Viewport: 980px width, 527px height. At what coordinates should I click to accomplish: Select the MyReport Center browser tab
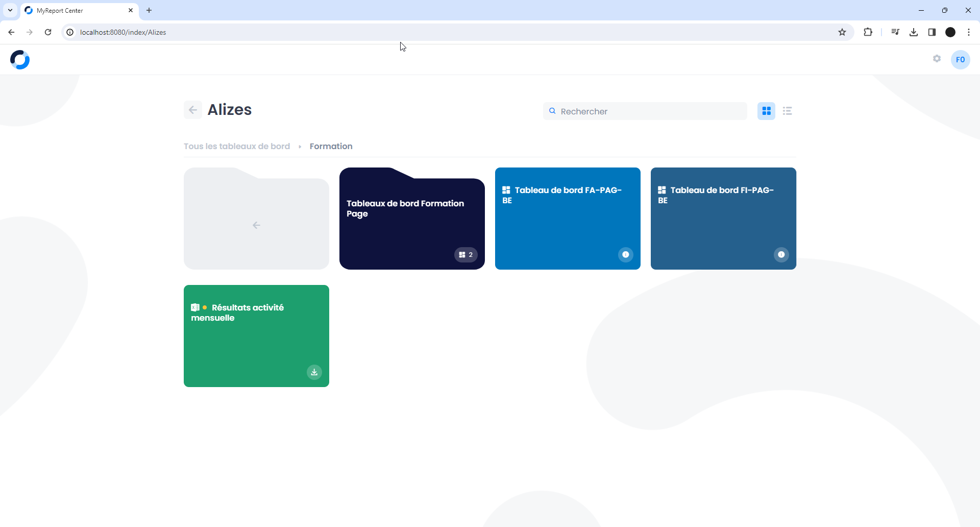(77, 10)
